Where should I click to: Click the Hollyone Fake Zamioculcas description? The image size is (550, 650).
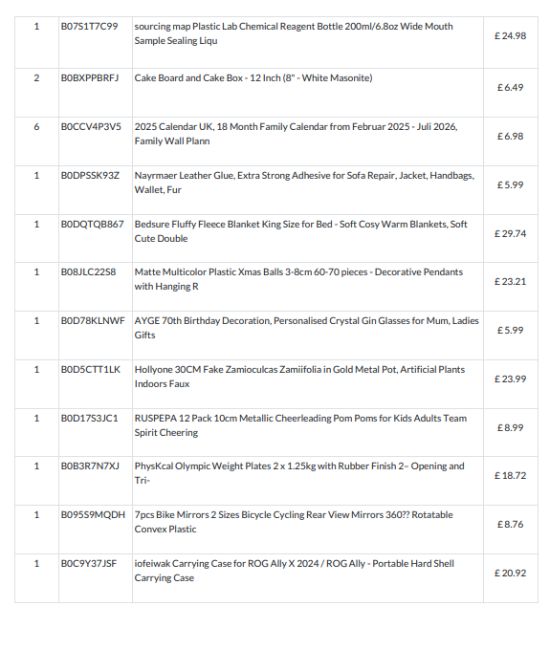(x=300, y=376)
